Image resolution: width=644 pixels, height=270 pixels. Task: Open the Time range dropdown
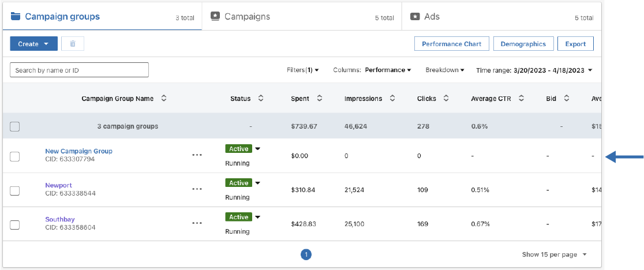[534, 70]
